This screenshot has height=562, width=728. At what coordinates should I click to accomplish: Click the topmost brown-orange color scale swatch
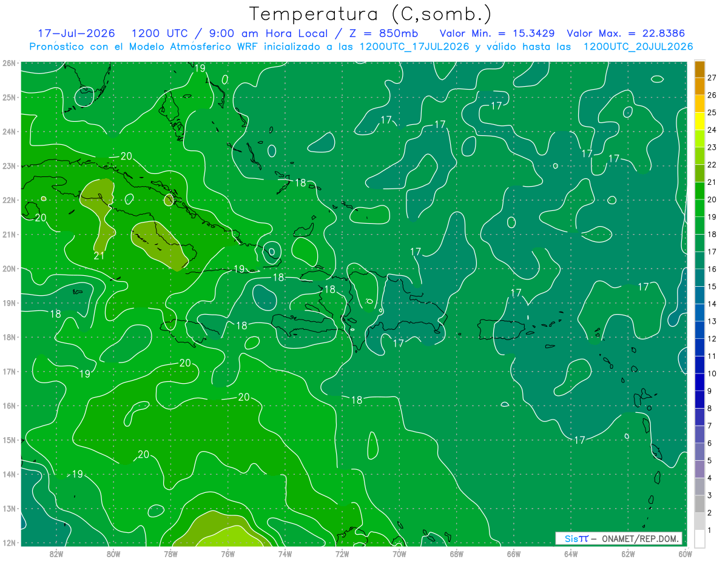(x=699, y=69)
